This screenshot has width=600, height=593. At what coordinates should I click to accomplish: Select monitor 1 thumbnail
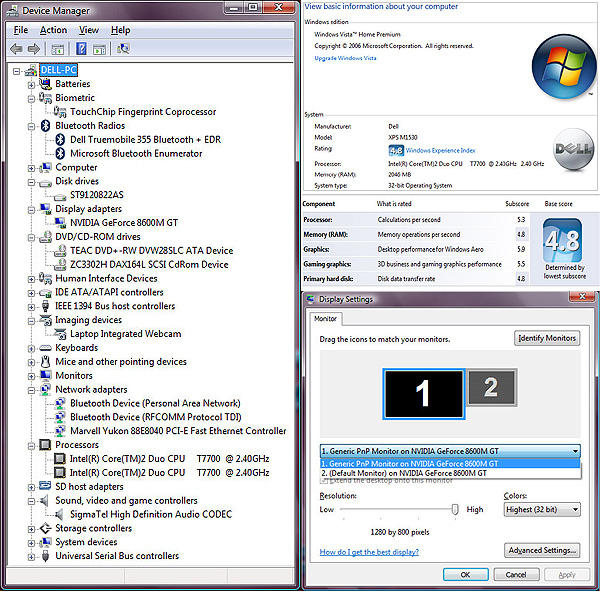click(x=424, y=394)
